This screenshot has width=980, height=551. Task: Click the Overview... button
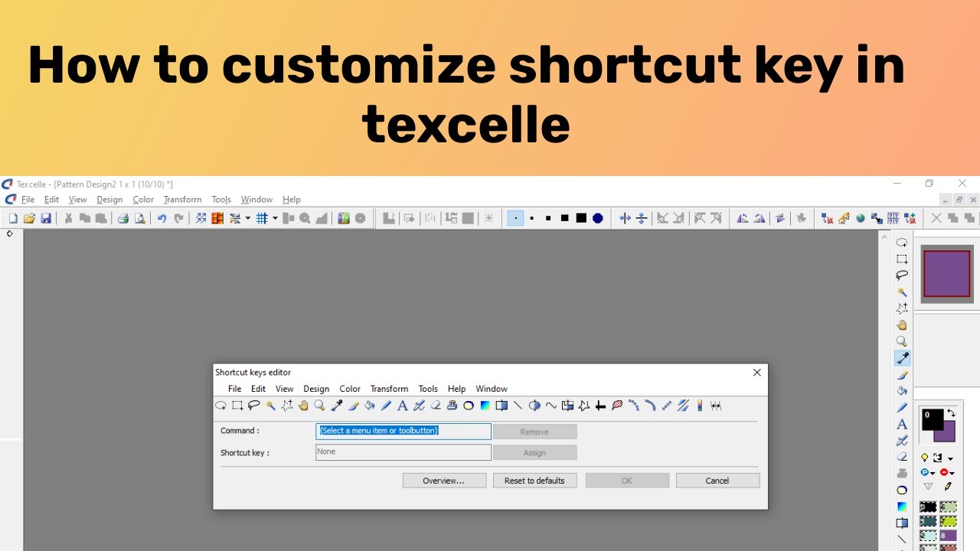[x=444, y=481]
